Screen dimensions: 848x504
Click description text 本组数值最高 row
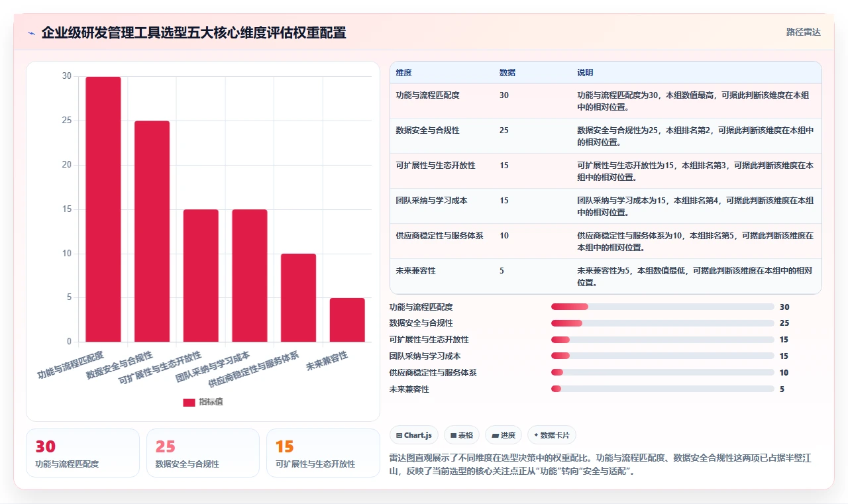click(692, 101)
